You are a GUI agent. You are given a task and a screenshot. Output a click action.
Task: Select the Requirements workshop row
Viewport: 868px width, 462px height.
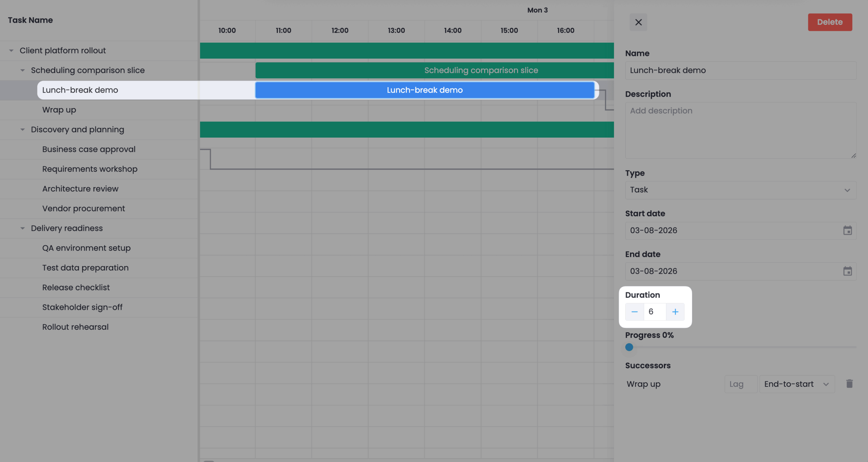(x=99, y=169)
